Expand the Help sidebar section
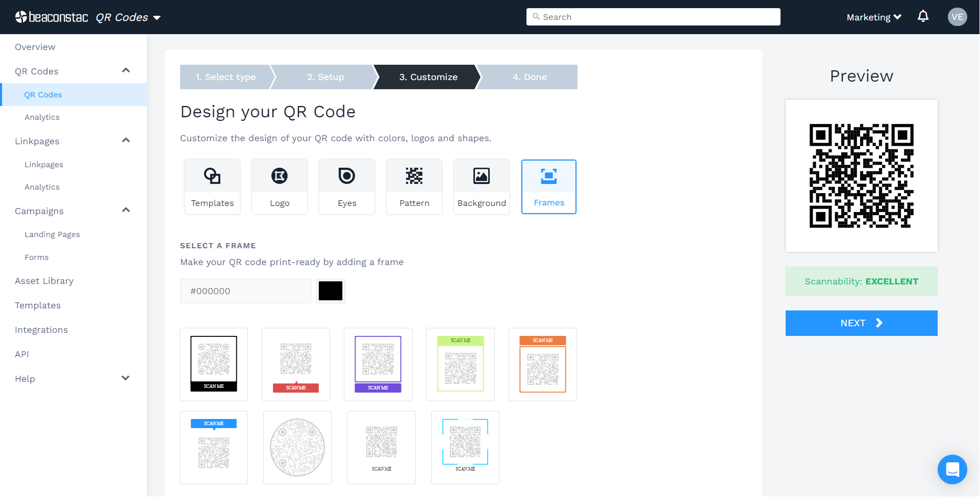 125,378
